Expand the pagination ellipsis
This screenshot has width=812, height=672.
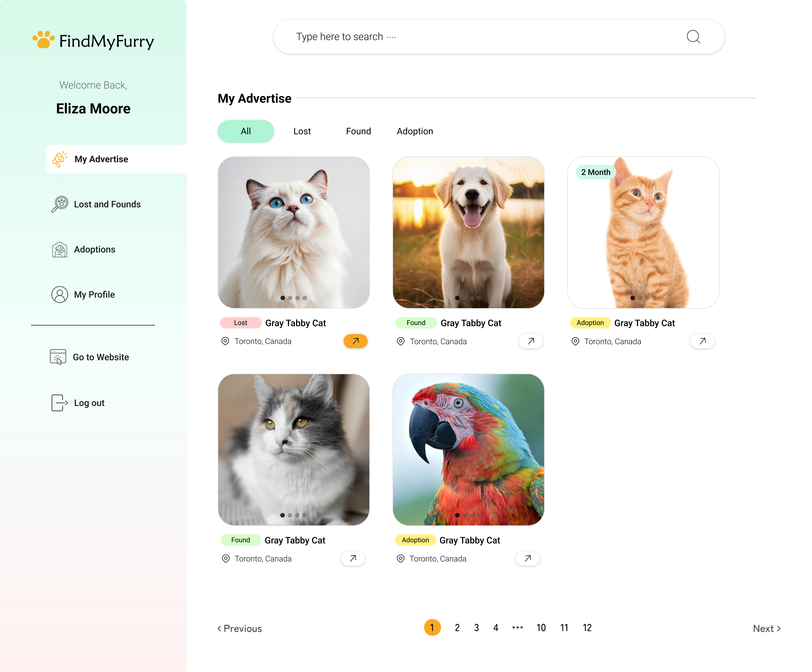point(517,627)
